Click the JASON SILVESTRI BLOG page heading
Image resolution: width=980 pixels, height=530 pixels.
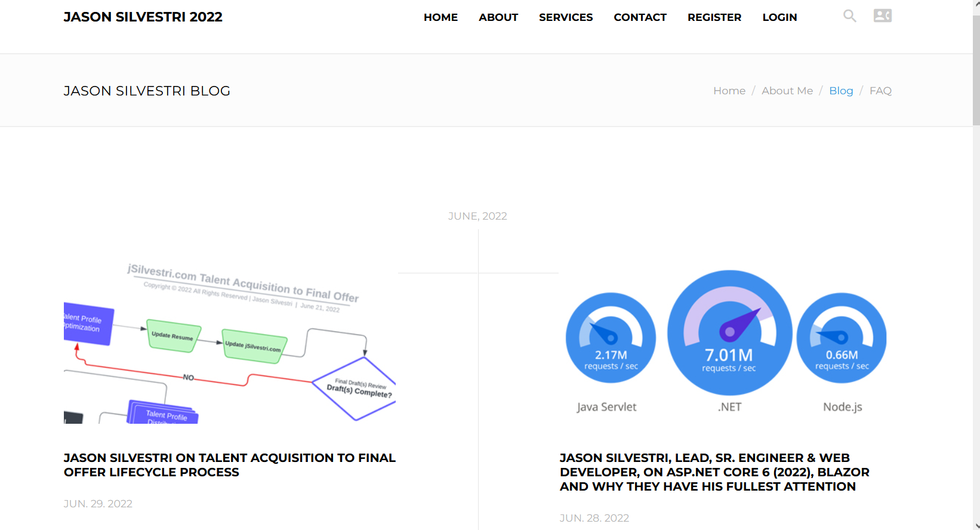147,91
